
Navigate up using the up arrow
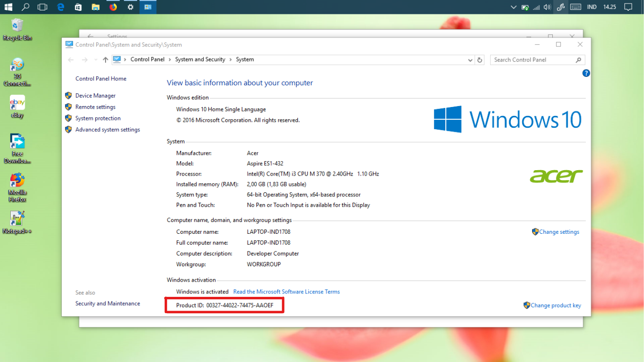click(x=106, y=60)
